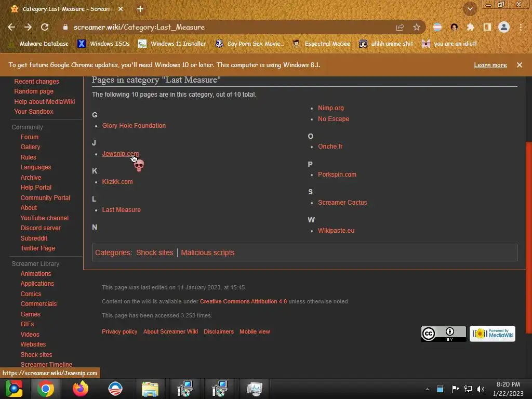Open the Porkspin.com page link
Viewport: 532px width, 399px height.
pos(337,175)
